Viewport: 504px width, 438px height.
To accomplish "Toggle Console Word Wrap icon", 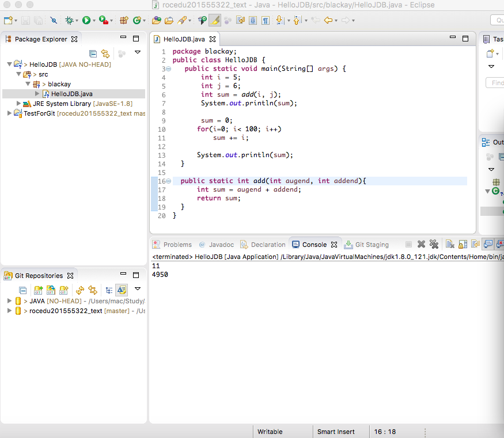I will pyautogui.click(x=475, y=245).
